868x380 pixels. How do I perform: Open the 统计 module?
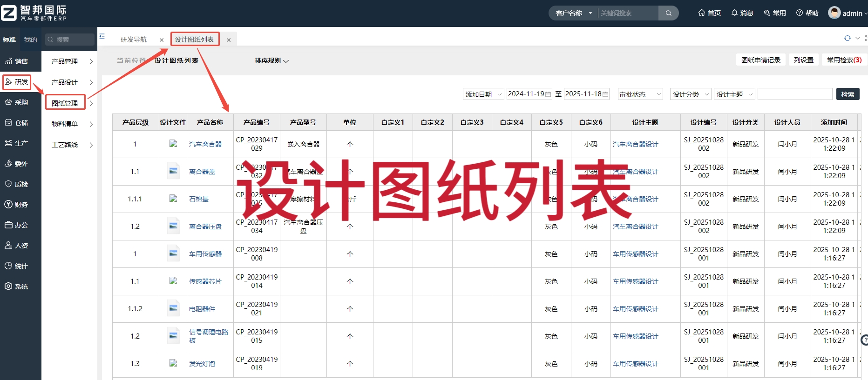point(17,266)
